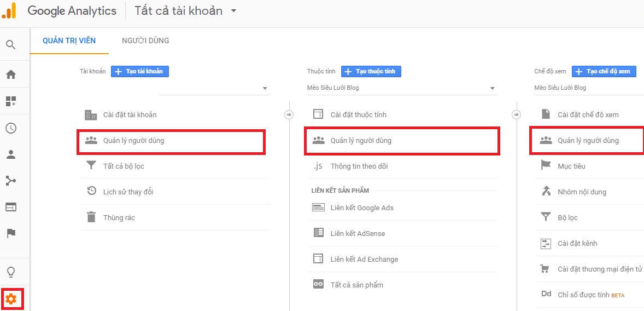Click the arrow circle between account and property columns
This screenshot has width=644, height=311.
coord(289,115)
